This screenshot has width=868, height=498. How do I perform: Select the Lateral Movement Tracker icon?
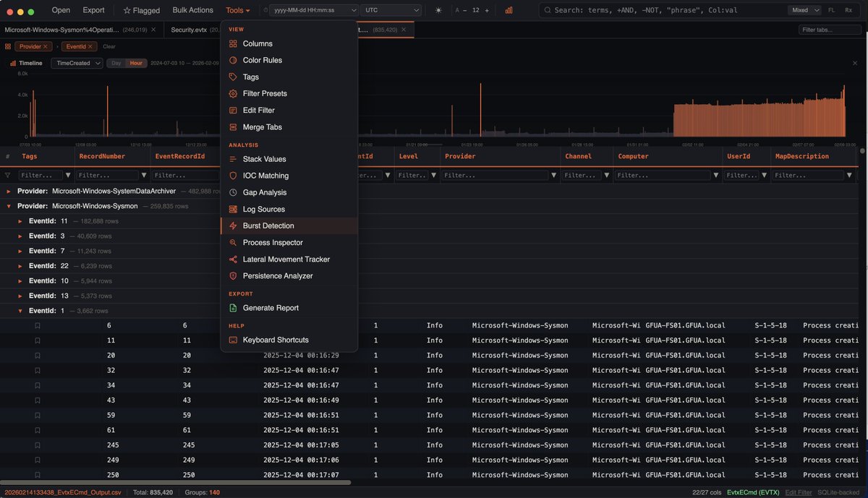pos(233,259)
